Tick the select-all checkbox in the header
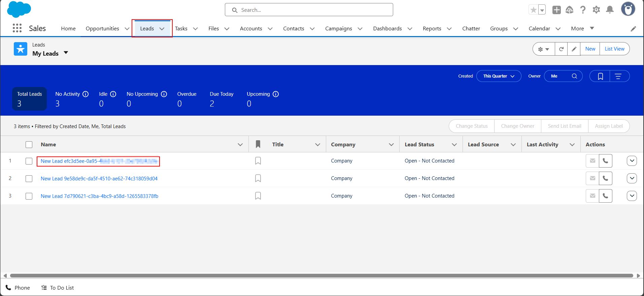This screenshot has height=296, width=644. [x=29, y=145]
